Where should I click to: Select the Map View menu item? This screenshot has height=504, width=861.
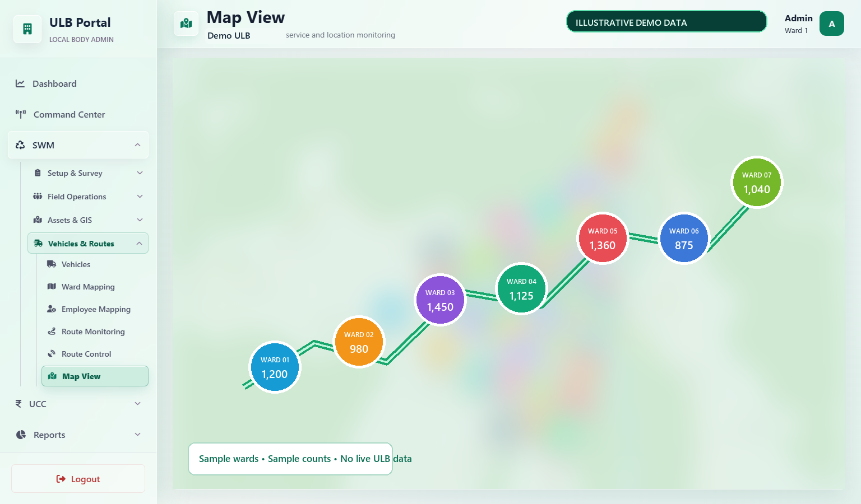(x=95, y=376)
